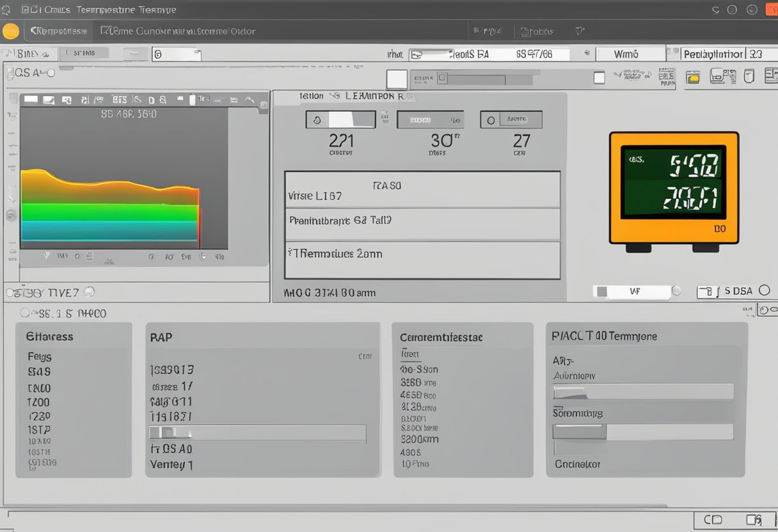Click the arrow icon at chart toolbar end
Viewport: 778px width, 532px height.
(263, 100)
